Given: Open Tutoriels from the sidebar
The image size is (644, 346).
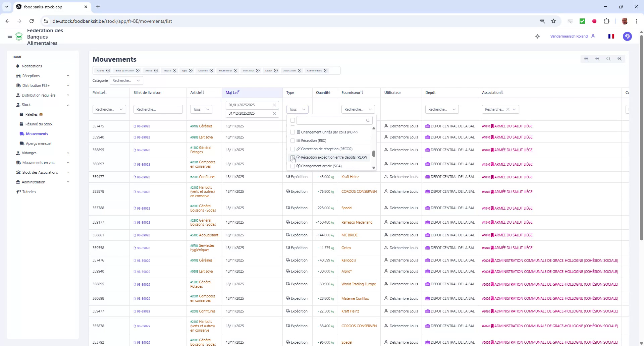Looking at the screenshot, I should click(29, 192).
